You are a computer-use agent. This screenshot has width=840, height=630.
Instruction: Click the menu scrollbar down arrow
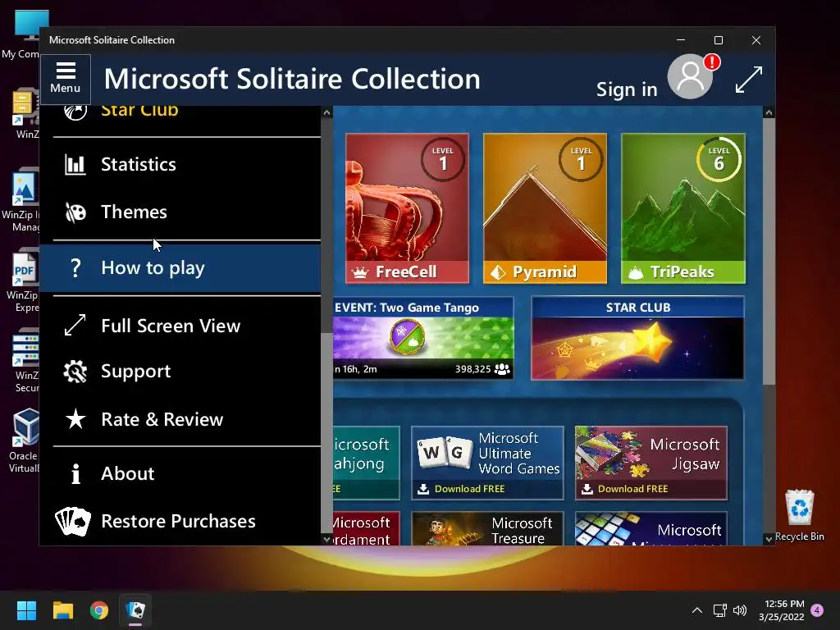(x=326, y=539)
